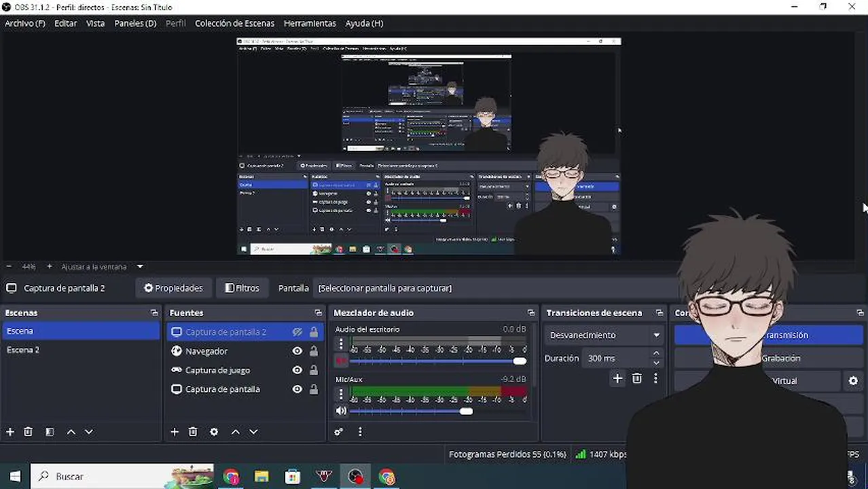
Task: Zoom in preview with plus icon
Action: (x=49, y=267)
